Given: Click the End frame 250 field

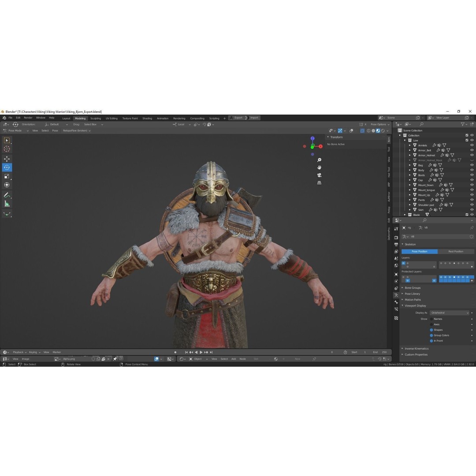Looking at the screenshot, I should tap(380, 352).
